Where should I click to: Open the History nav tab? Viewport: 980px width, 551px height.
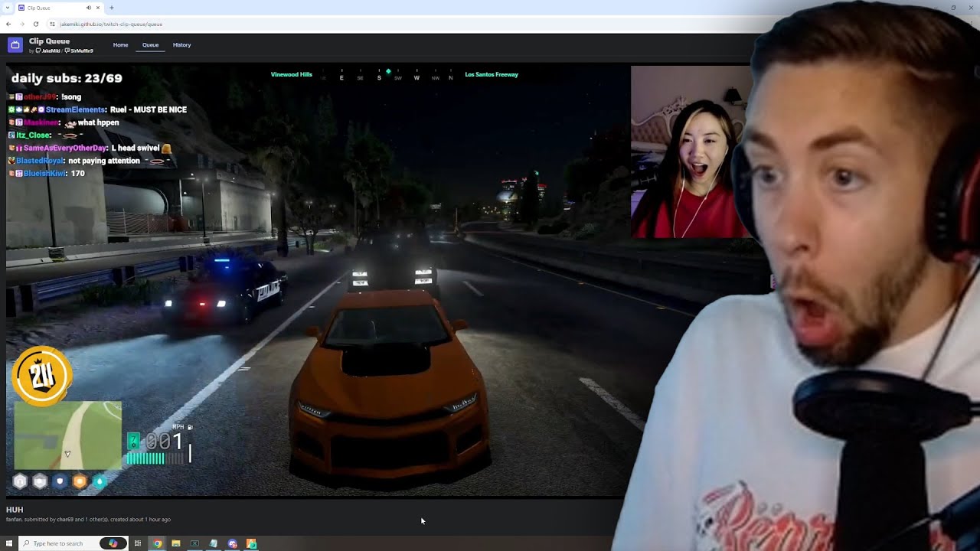pyautogui.click(x=181, y=45)
